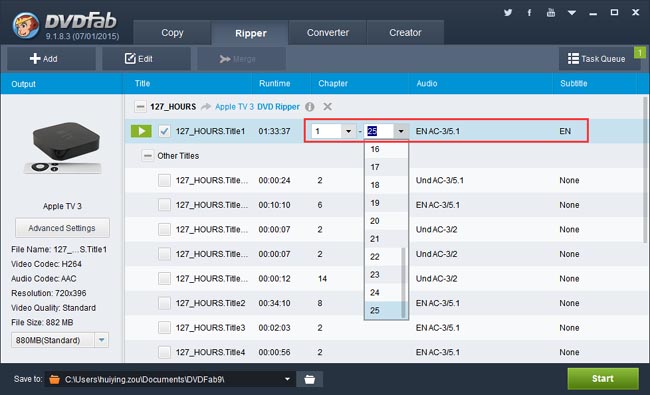The image size is (650, 395).
Task: Check the 00:00:07 title with 2 chapters, first row
Action: point(164,229)
